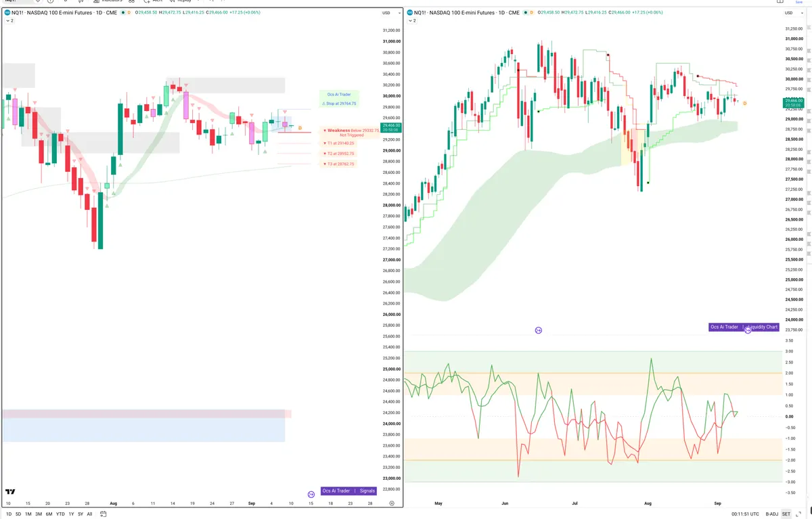This screenshot has height=519, width=812.
Task: Click the 'T1 at 29140.25' target label
Action: click(x=338, y=143)
